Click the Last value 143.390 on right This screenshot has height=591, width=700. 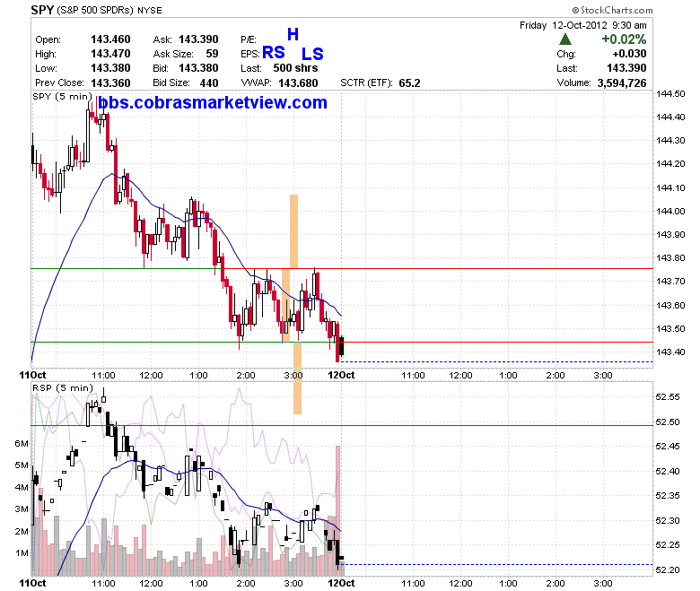626,68
